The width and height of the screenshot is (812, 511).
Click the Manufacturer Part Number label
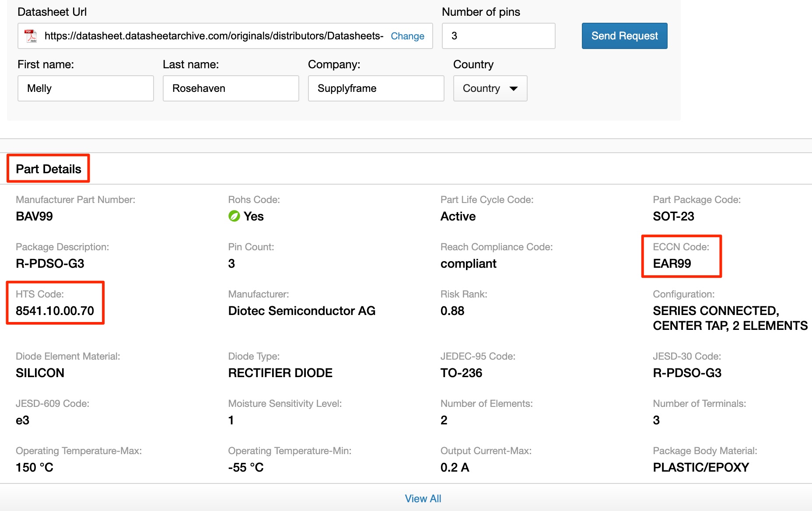[75, 199]
